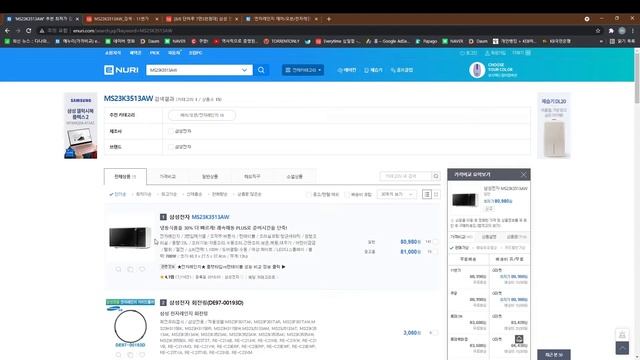Open product description tab in summary panel
Viewport: 640px width, 360px height.
tap(489, 237)
